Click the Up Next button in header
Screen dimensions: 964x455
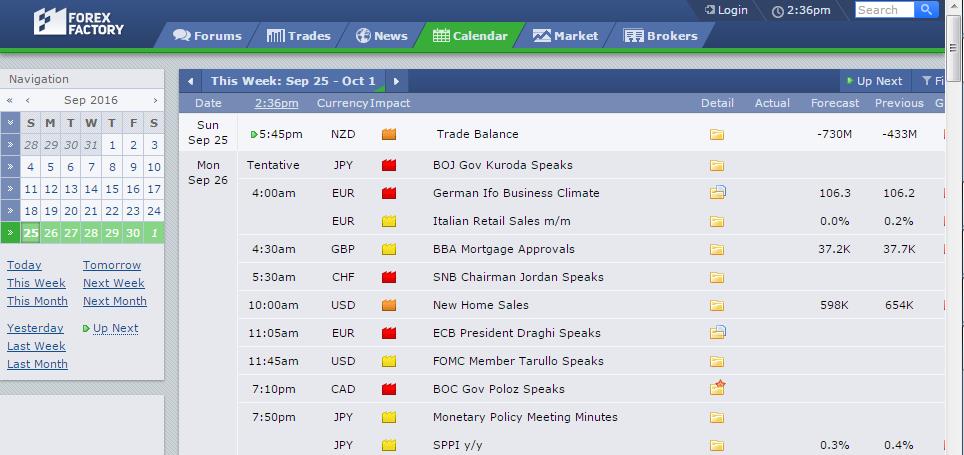coord(874,81)
